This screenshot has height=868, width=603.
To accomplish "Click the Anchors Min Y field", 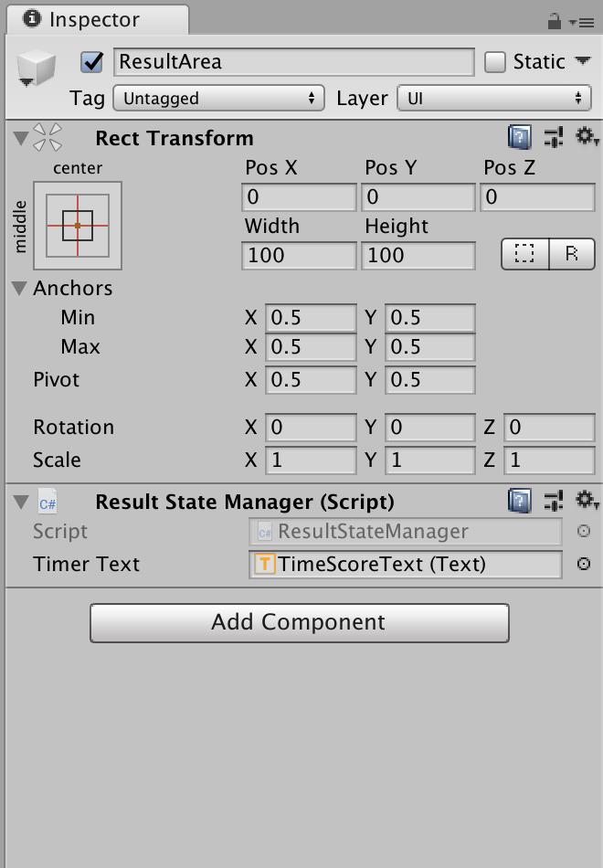I will [x=430, y=318].
